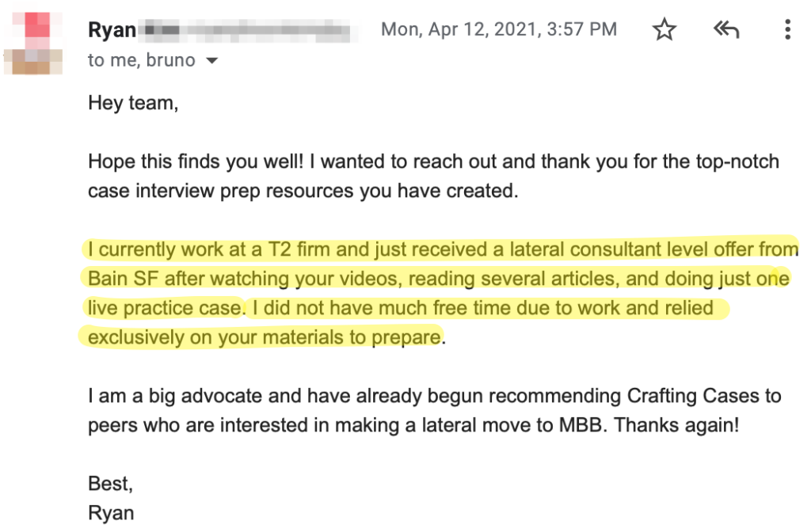The height and width of the screenshot is (532, 811).
Task: Click the sender's pixelated avatar
Action: point(33,43)
